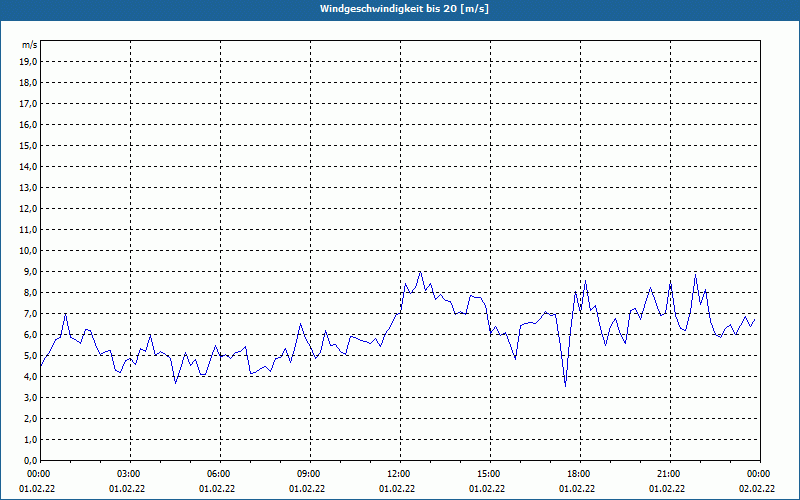Click the chart title 'Windgeschwindigkeit bis 20 [m/s]'

(404, 9)
